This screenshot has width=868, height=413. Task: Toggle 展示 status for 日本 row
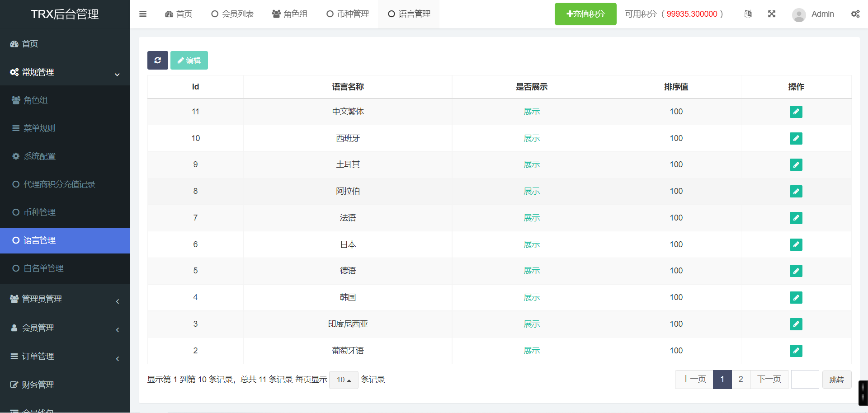[532, 244]
